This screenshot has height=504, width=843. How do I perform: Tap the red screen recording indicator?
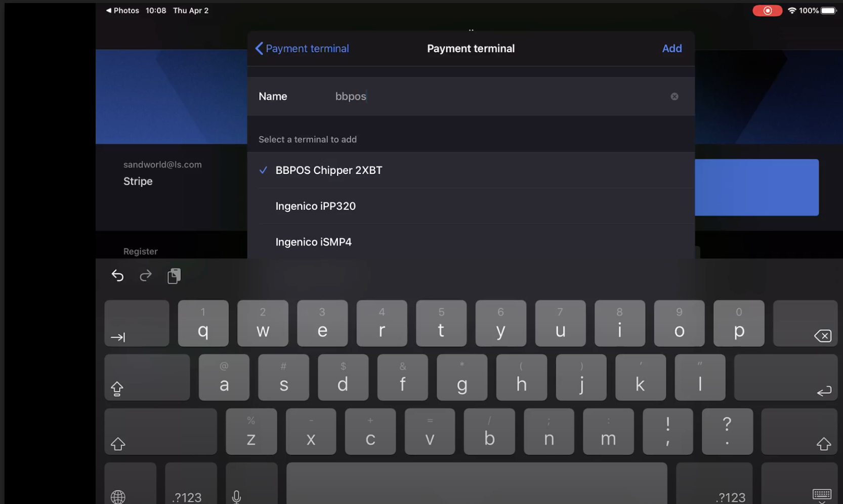coord(767,11)
